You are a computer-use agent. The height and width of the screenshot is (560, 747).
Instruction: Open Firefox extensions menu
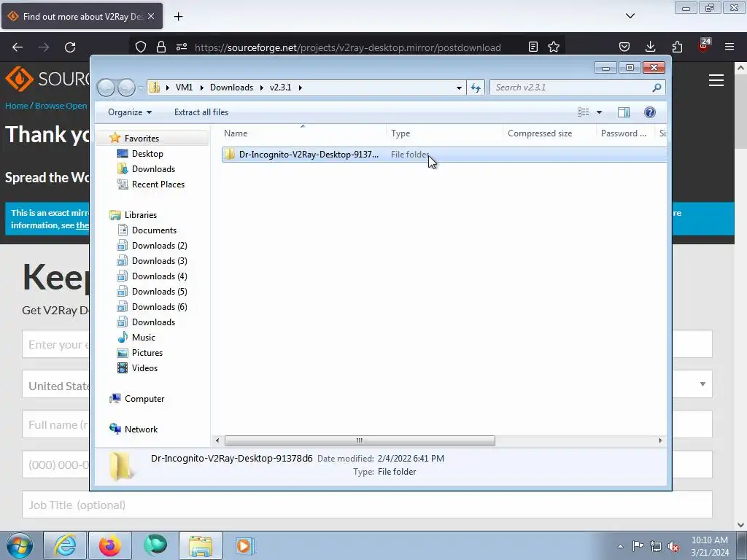click(x=677, y=47)
